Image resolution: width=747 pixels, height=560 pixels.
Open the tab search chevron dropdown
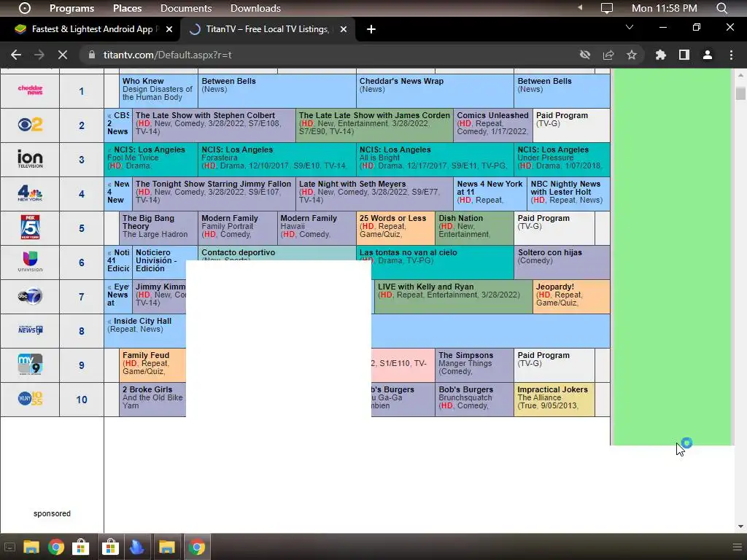click(630, 27)
